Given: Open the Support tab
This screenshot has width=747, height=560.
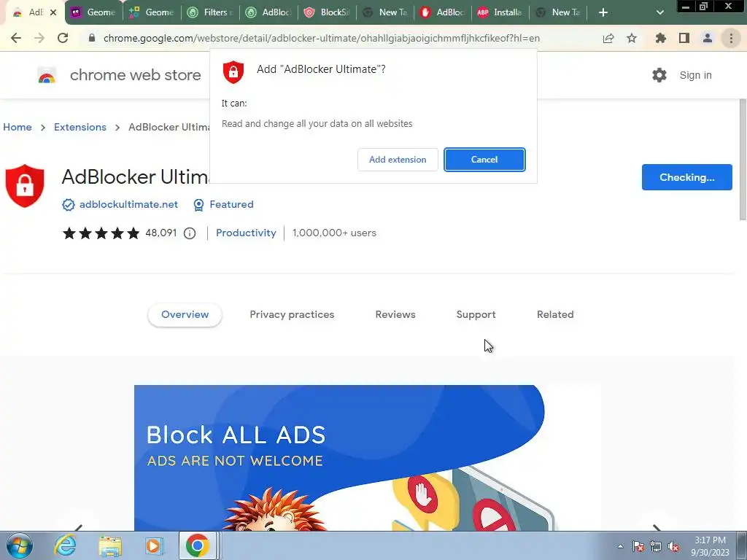Looking at the screenshot, I should (x=476, y=314).
